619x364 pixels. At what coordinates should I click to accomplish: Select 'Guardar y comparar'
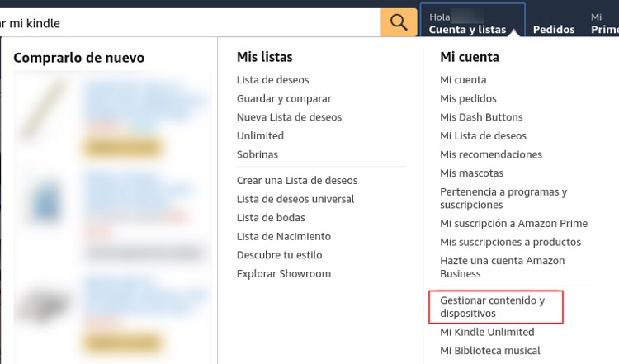[x=284, y=98]
